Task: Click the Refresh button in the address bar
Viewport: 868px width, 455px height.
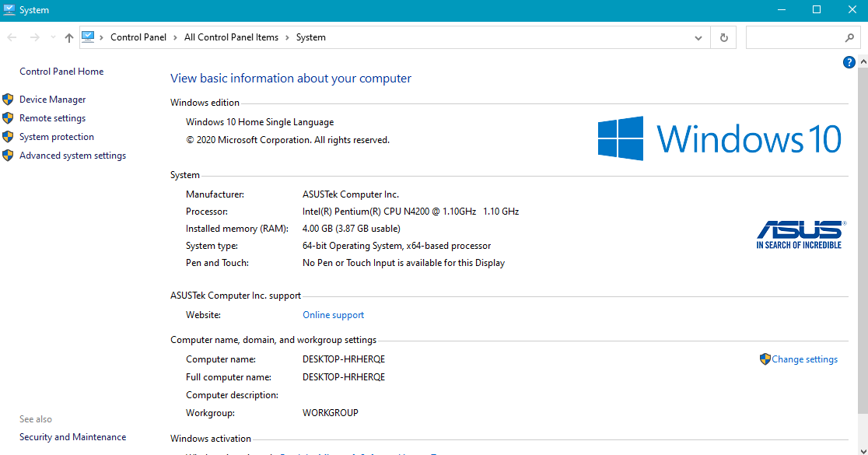Action: tap(723, 37)
